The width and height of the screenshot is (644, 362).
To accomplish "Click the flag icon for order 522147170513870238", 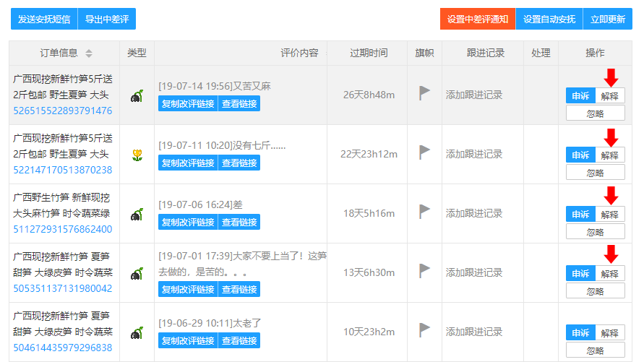I will click(424, 152).
